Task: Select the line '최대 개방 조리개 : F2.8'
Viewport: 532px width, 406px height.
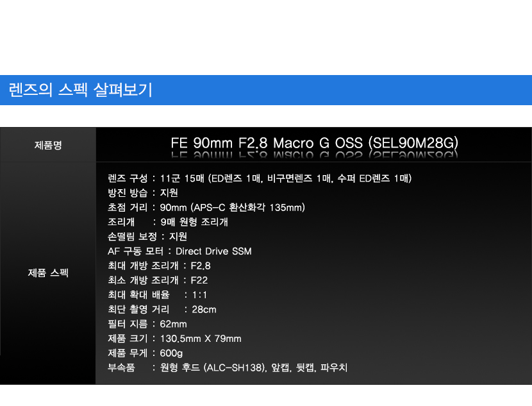Action: pyautogui.click(x=159, y=266)
